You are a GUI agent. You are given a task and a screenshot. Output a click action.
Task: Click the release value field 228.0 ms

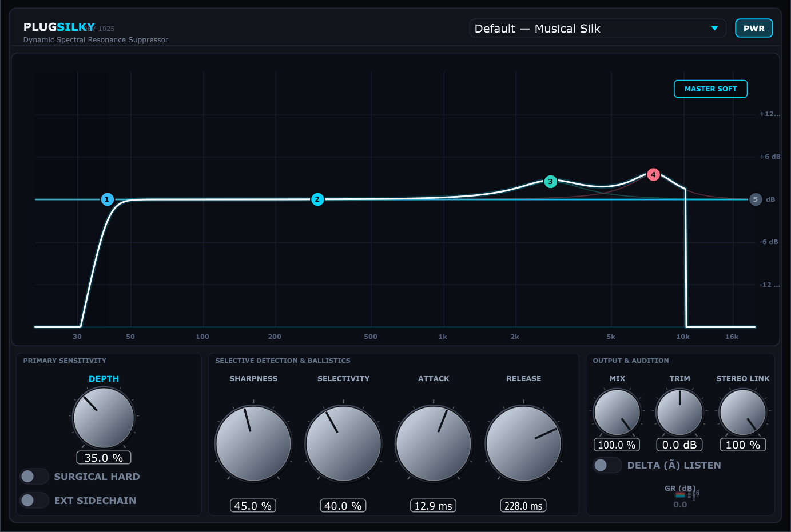(x=523, y=506)
